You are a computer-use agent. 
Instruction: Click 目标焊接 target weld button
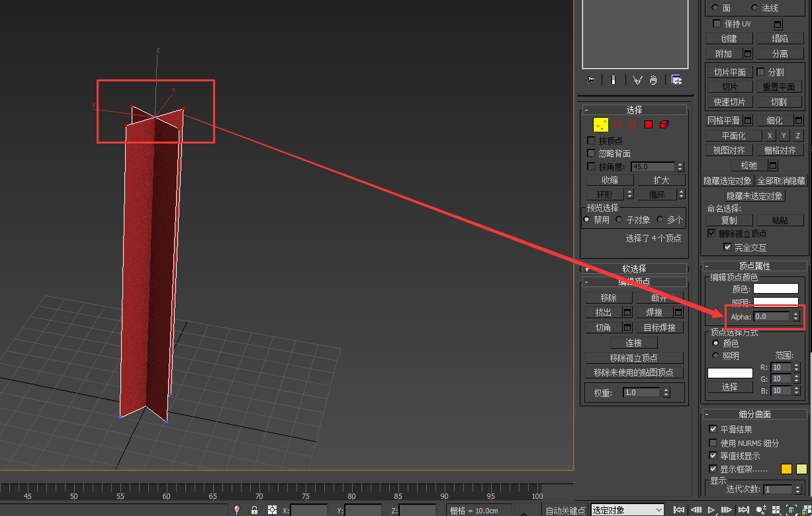click(x=660, y=327)
